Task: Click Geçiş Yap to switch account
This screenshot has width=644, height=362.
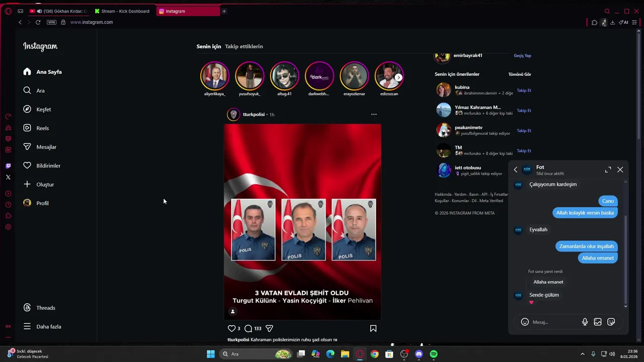Action: pos(522,56)
